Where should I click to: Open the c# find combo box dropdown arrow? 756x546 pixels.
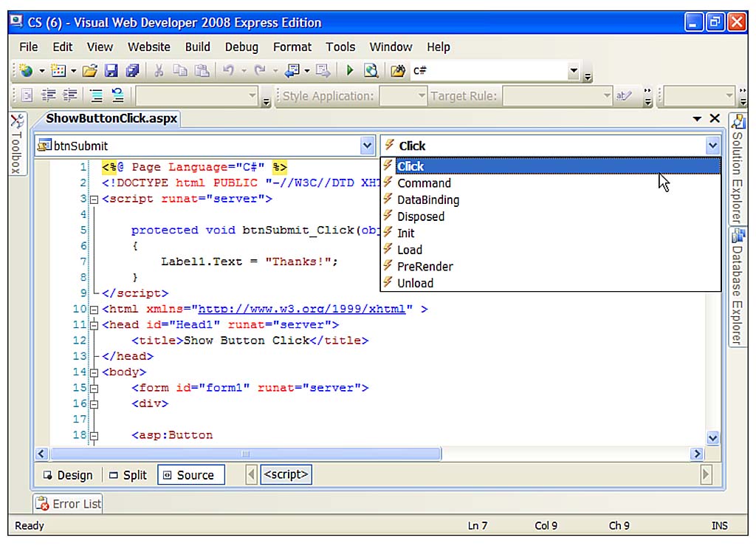(573, 71)
